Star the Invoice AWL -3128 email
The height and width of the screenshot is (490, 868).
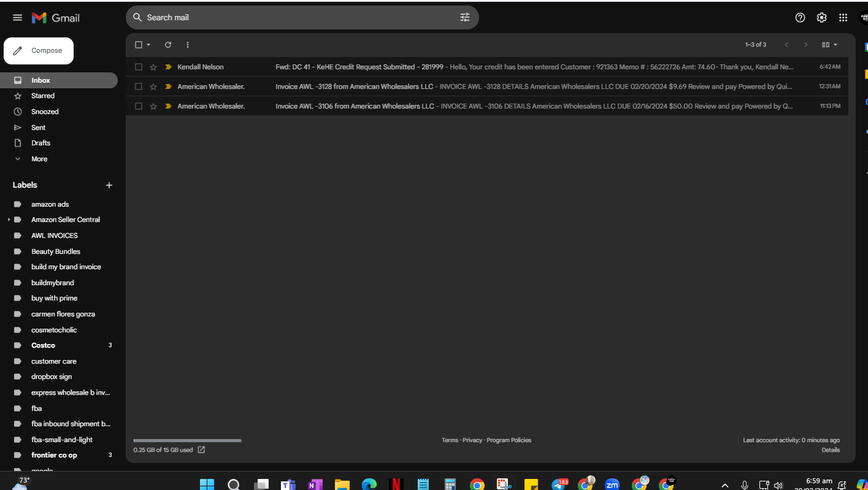point(153,86)
